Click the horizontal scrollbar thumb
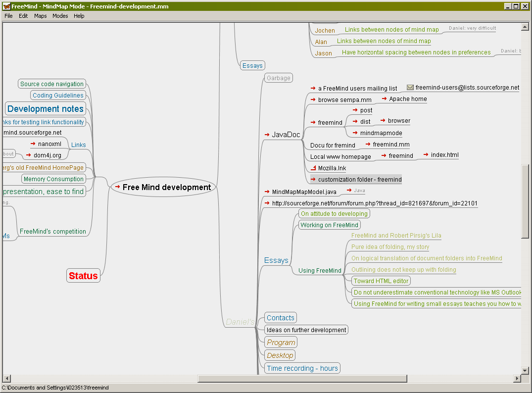 pos(302,379)
